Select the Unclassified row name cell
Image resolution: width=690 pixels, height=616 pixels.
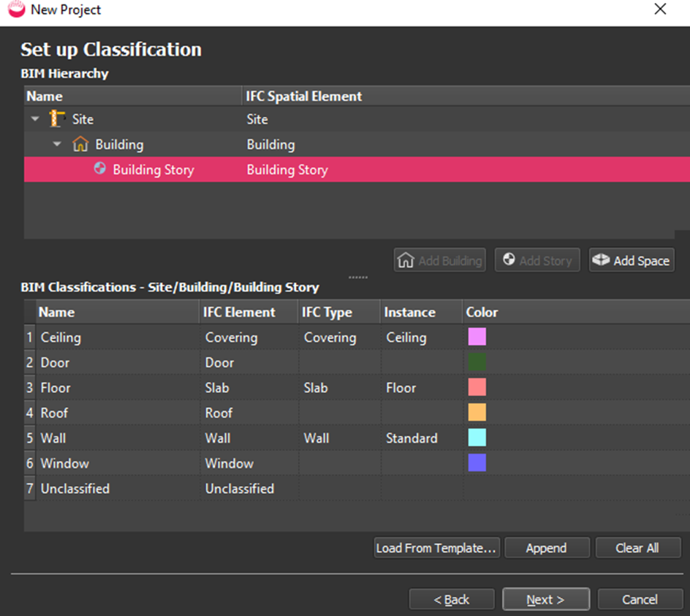75,488
